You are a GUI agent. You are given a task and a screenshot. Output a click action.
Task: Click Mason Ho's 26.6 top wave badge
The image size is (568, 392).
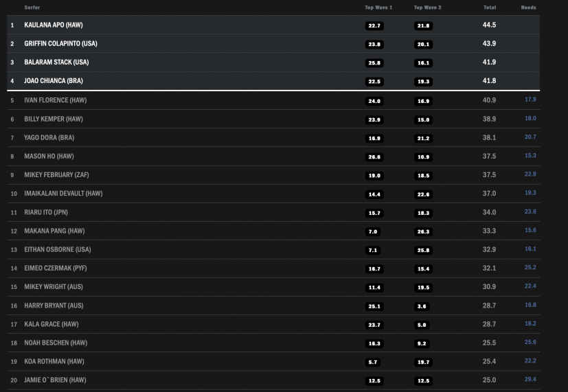pos(374,157)
